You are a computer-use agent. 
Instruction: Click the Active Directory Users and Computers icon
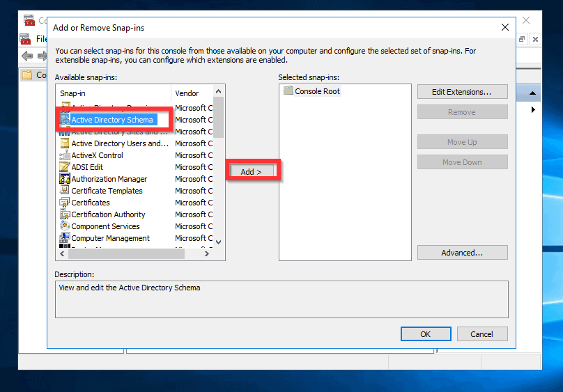point(65,143)
